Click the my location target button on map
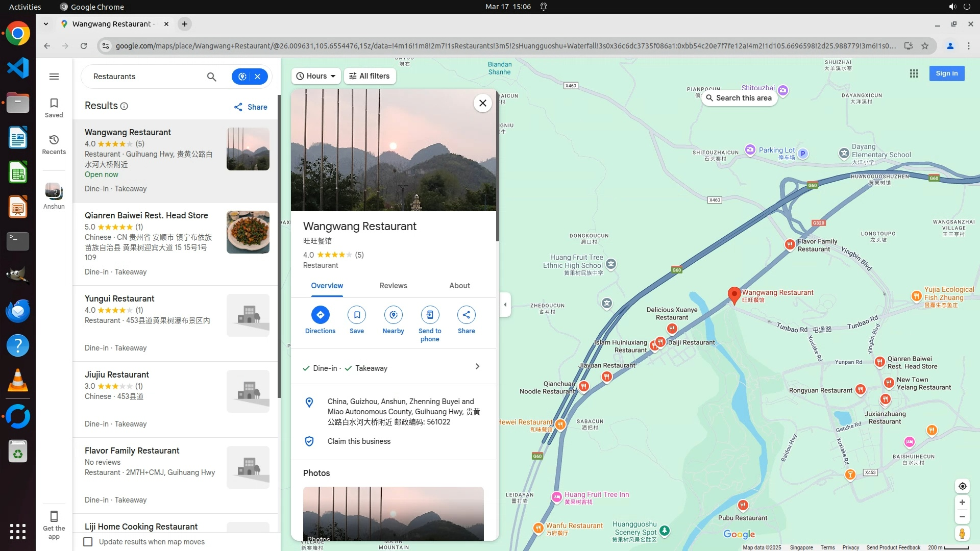Screen dimensions: 980x551 962,486
